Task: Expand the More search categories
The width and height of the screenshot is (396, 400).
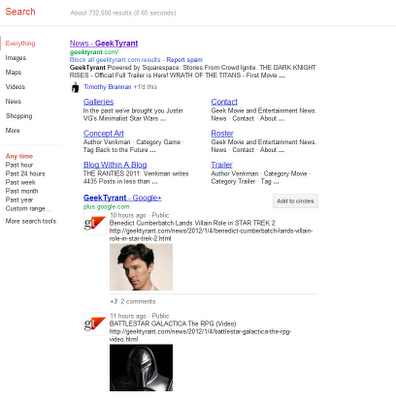Action: pos(13,130)
